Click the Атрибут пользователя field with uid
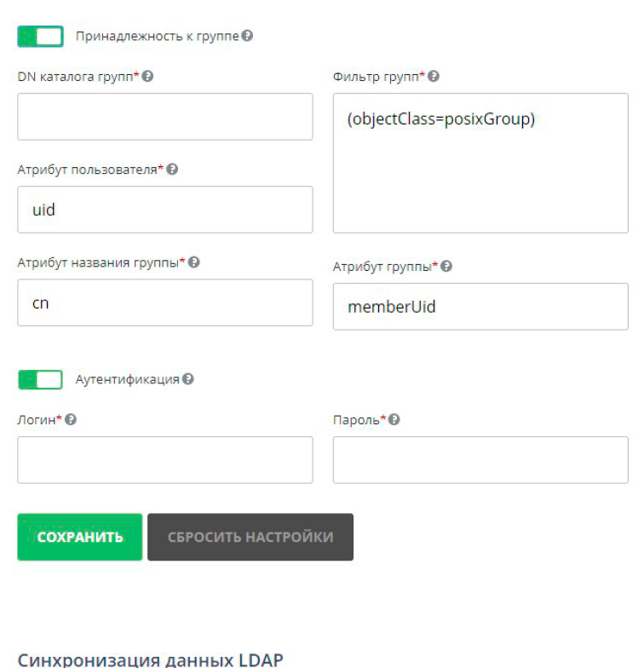644x668 pixels. pyautogui.click(x=164, y=210)
